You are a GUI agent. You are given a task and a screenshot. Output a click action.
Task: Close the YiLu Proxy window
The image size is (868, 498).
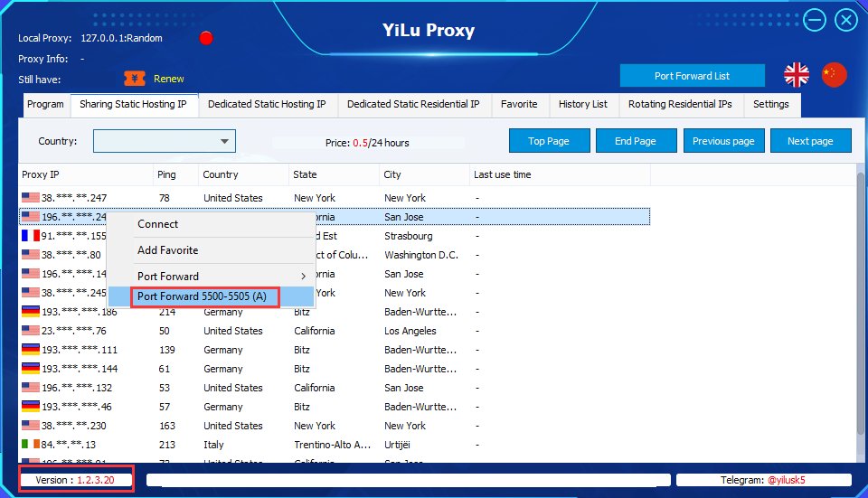click(846, 21)
